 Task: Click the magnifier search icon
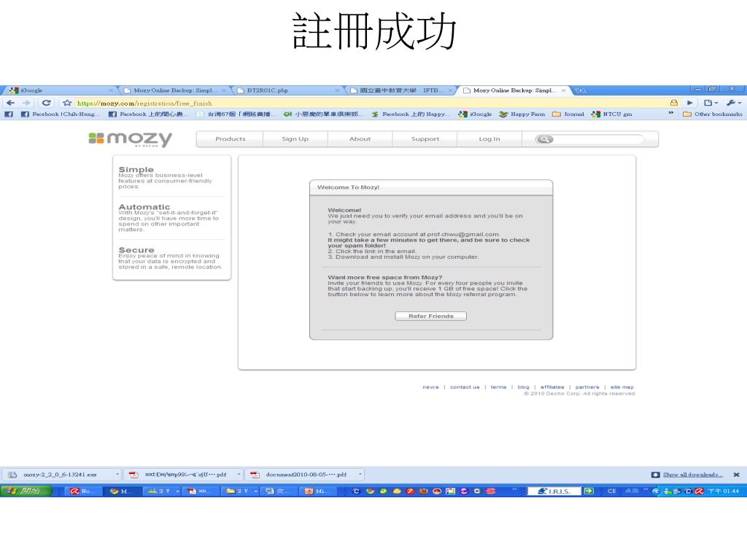point(544,139)
